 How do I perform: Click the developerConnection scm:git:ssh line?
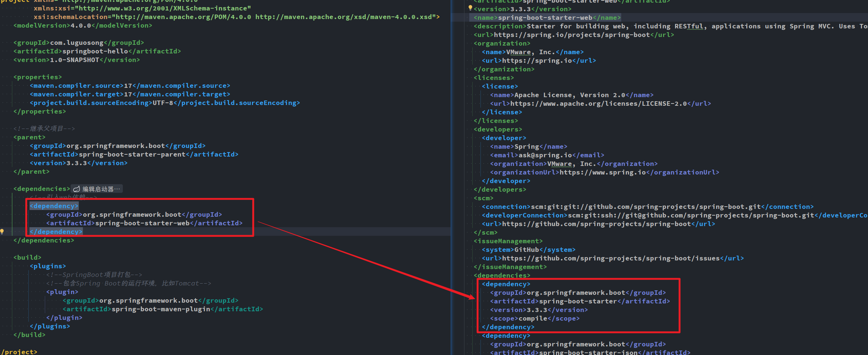pos(675,215)
